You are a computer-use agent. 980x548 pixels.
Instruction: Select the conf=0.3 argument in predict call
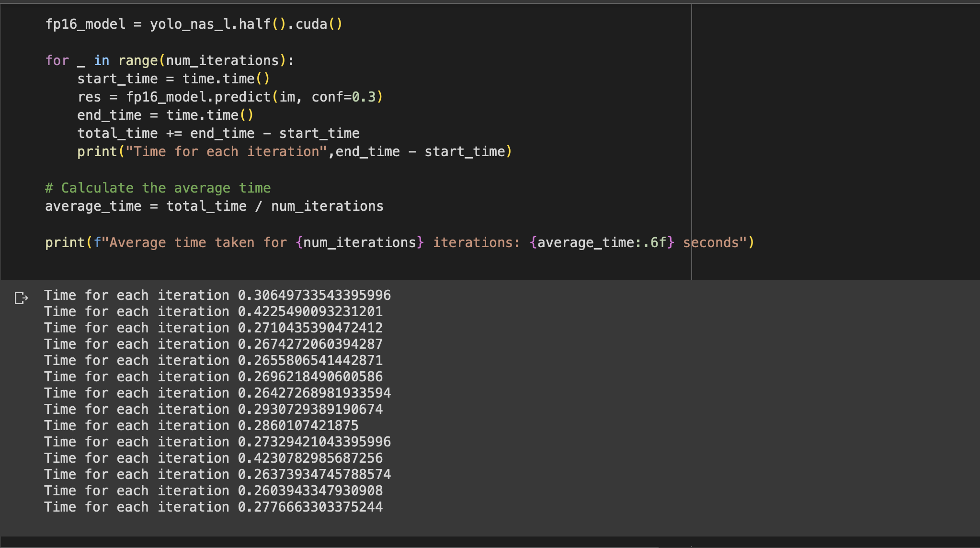[346, 96]
